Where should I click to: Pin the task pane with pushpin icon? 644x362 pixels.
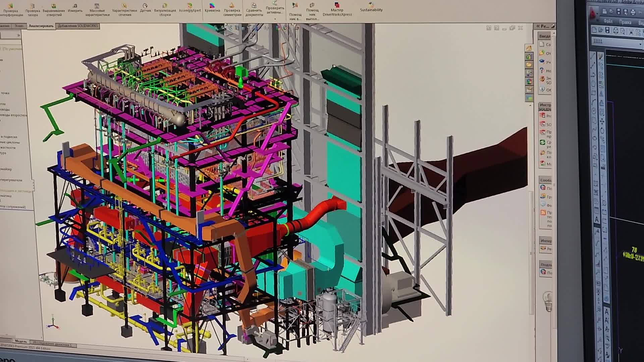(x=553, y=26)
